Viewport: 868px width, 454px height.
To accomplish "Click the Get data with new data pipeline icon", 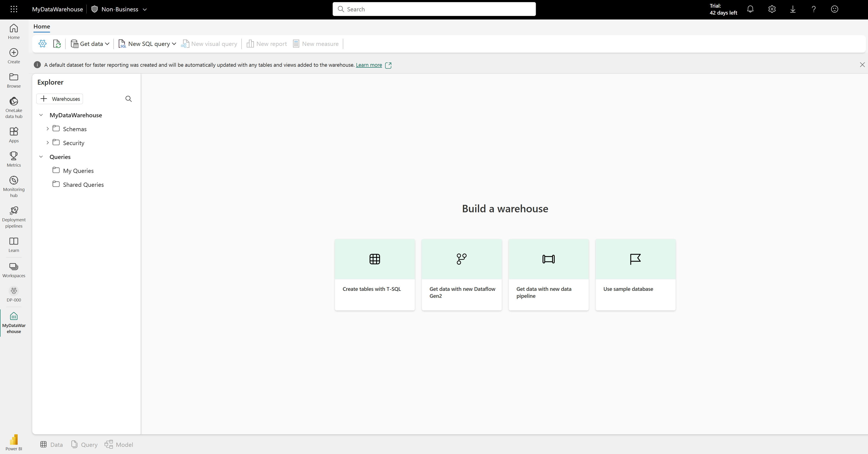I will pos(548,259).
